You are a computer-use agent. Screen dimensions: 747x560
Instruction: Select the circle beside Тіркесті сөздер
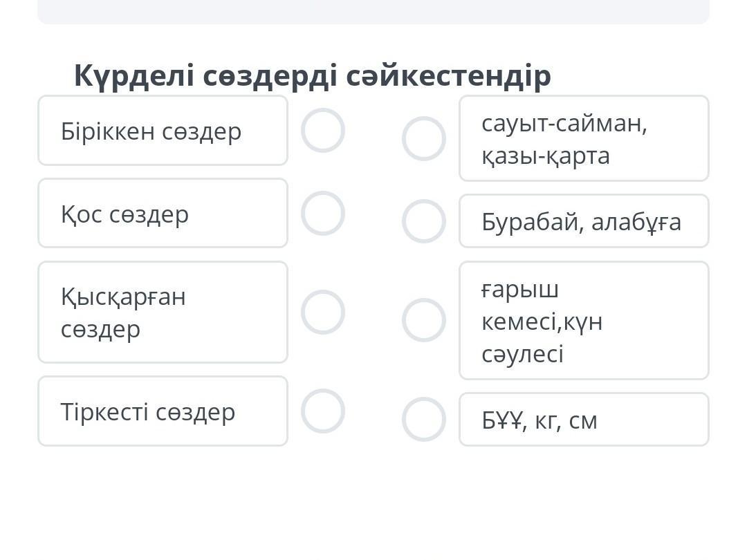tap(323, 411)
